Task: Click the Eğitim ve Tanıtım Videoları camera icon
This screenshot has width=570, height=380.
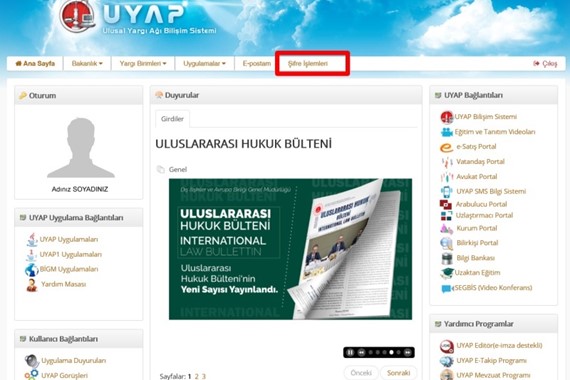Action: (447, 132)
